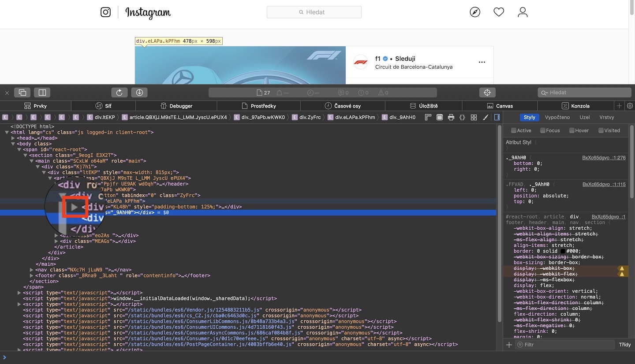Click the #000 border color swatch
635x364 pixels.
coord(563,251)
